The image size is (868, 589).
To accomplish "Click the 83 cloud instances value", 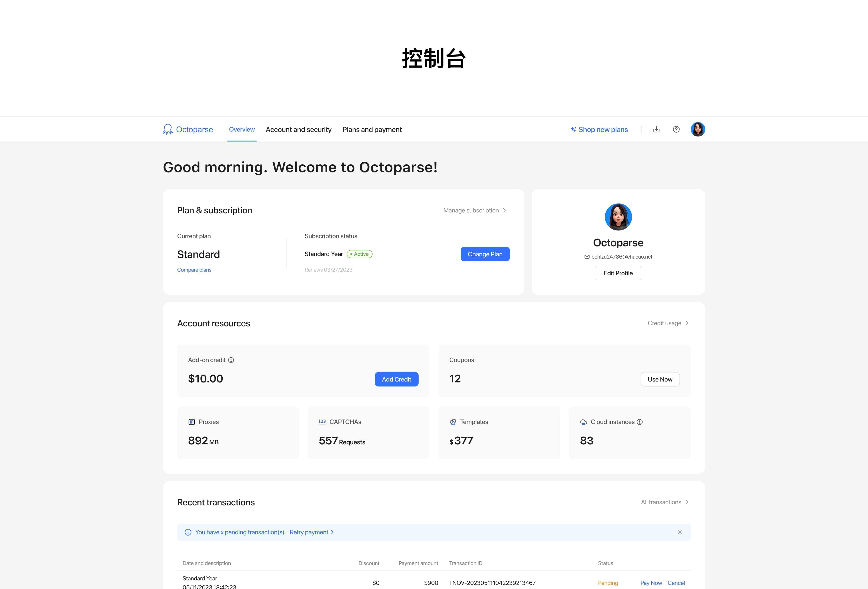I will coord(586,441).
